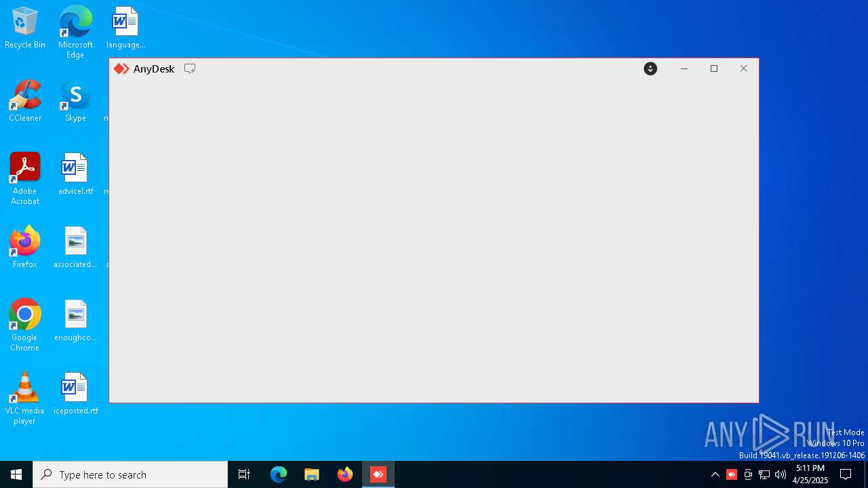Open the volume speaker tray icon

tap(781, 474)
